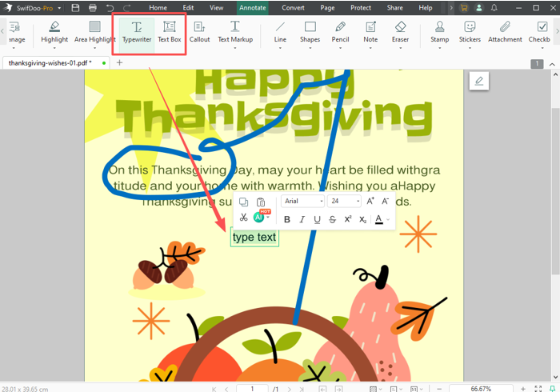Screen dimensions: 560x392
Task: Pick the Line drawing tool
Action: tap(280, 32)
